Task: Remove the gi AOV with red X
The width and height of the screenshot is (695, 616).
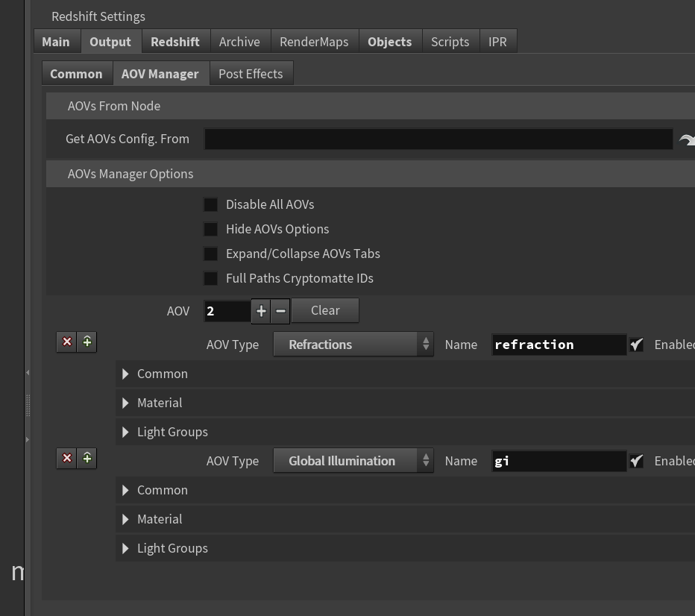Action: [67, 458]
